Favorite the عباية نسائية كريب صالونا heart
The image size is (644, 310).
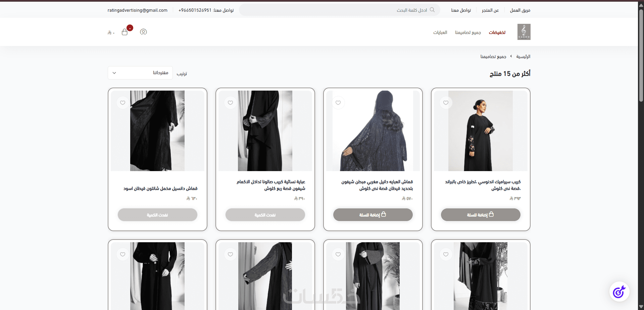231,103
